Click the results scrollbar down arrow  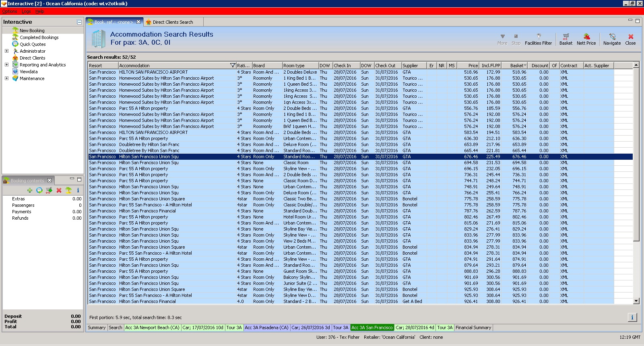[636, 301]
